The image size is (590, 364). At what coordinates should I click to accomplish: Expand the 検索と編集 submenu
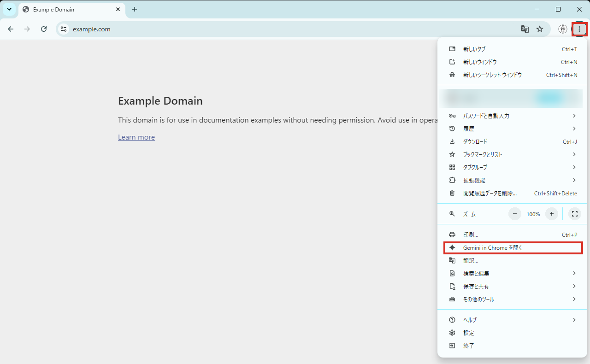point(513,274)
